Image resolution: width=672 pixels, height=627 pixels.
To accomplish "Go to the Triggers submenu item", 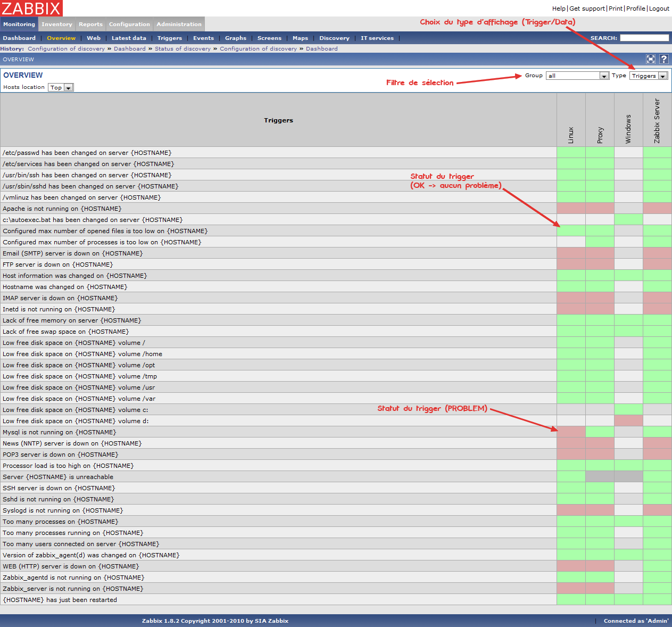I will tap(169, 38).
